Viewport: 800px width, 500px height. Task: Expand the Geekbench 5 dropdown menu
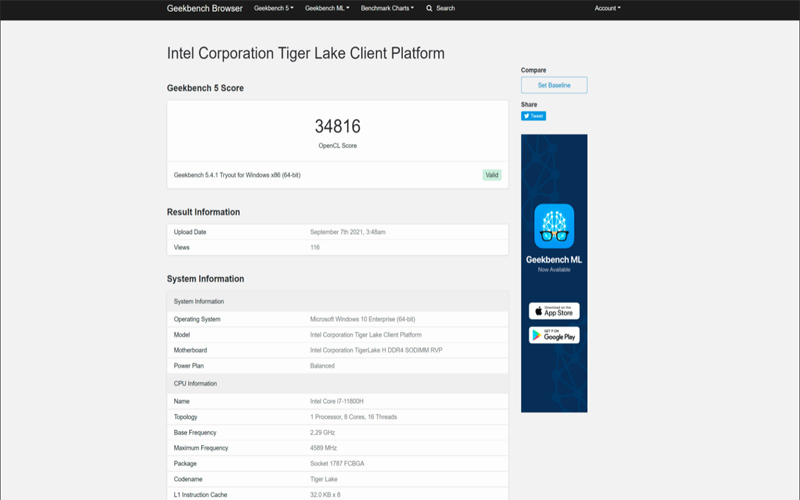tap(273, 8)
